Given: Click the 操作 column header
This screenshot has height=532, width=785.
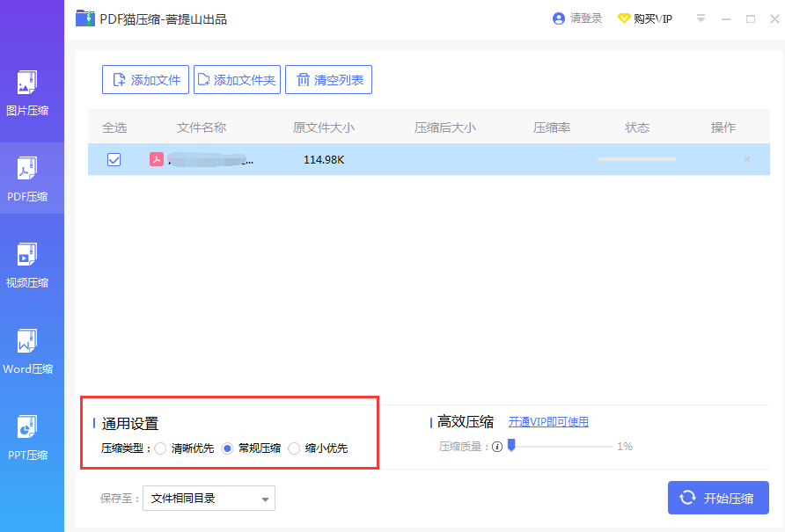Looking at the screenshot, I should tap(723, 128).
